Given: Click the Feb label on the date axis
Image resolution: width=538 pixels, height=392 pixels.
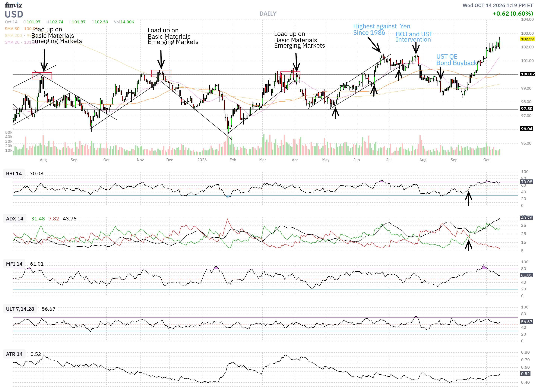Looking at the screenshot, I should point(233,160).
